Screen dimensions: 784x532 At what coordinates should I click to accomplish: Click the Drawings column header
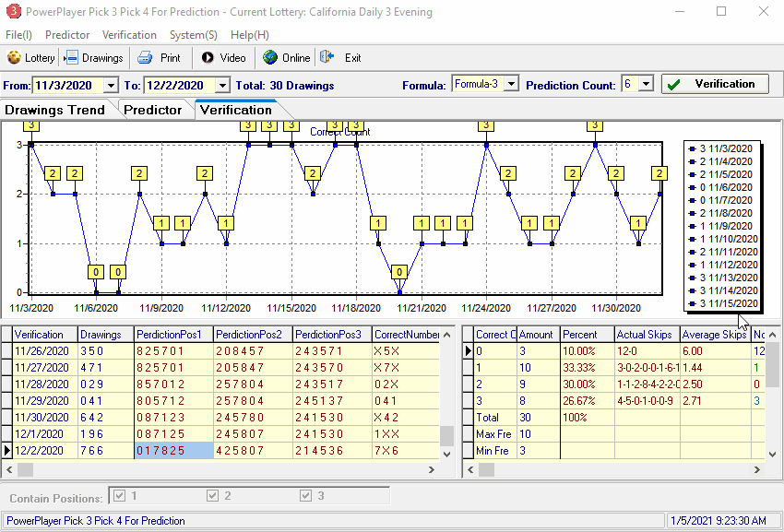pyautogui.click(x=106, y=335)
